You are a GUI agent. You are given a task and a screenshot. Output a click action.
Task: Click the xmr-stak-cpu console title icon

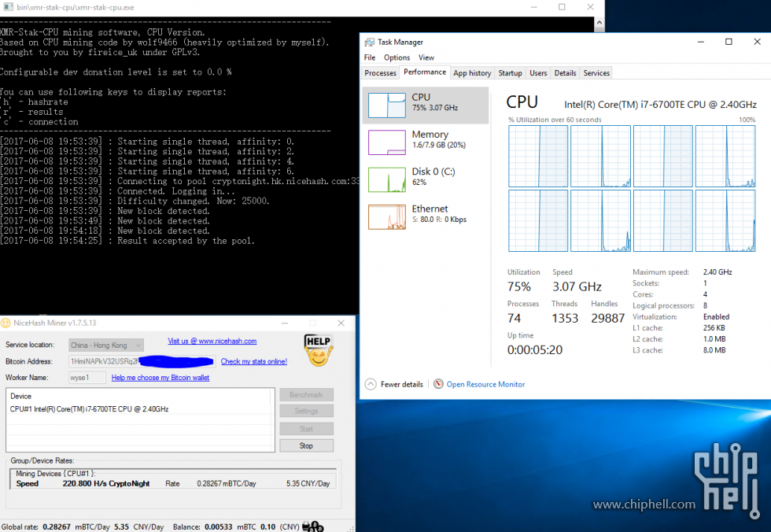tap(8, 7)
